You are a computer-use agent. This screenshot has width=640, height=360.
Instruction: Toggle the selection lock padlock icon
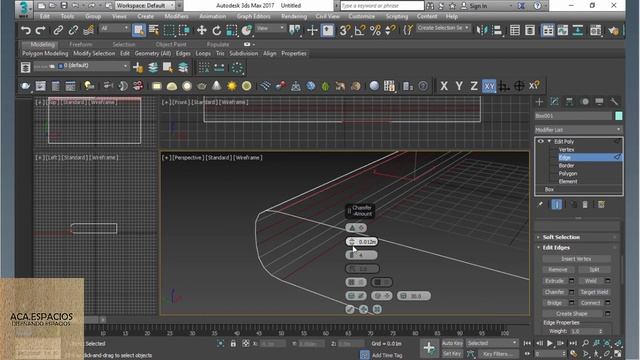(x=233, y=343)
